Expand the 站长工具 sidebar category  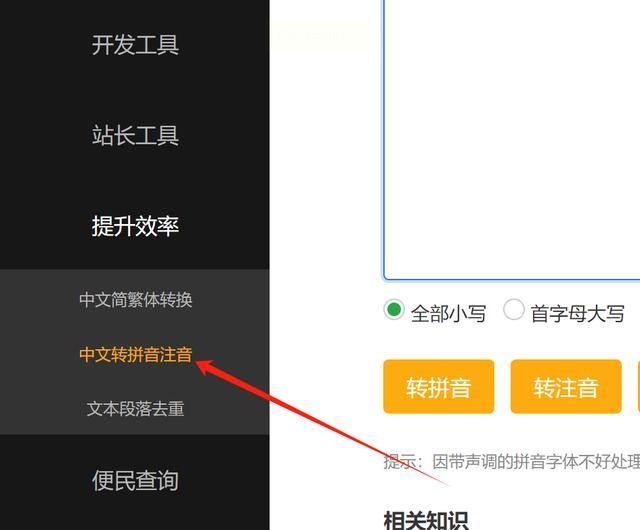[x=135, y=135]
